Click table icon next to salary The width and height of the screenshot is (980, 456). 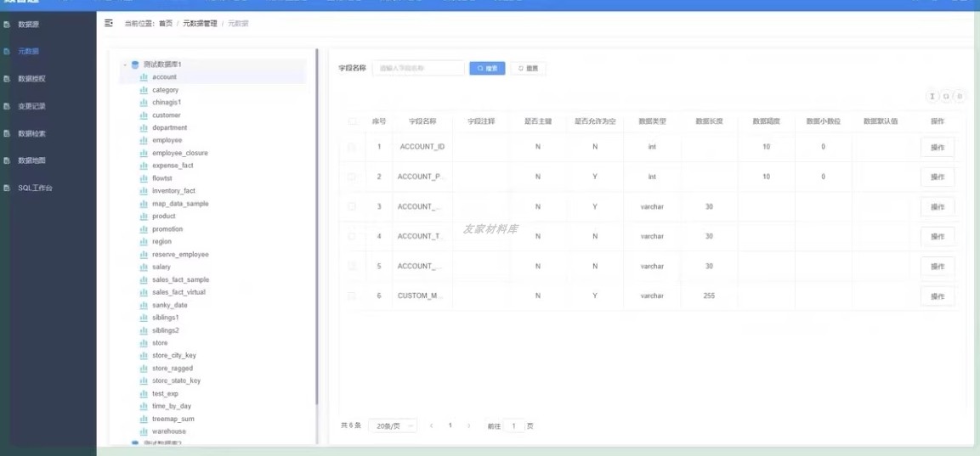click(144, 267)
